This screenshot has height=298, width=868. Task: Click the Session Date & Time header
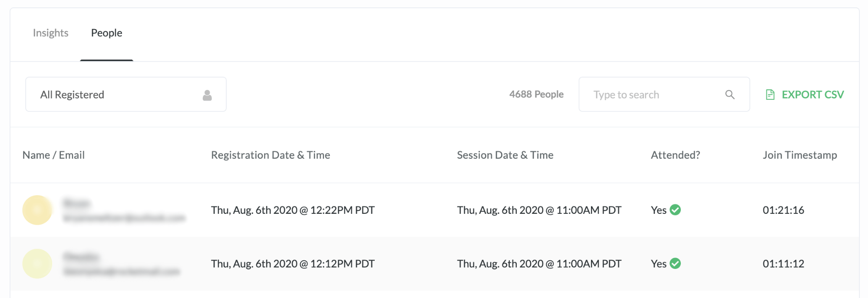click(505, 155)
